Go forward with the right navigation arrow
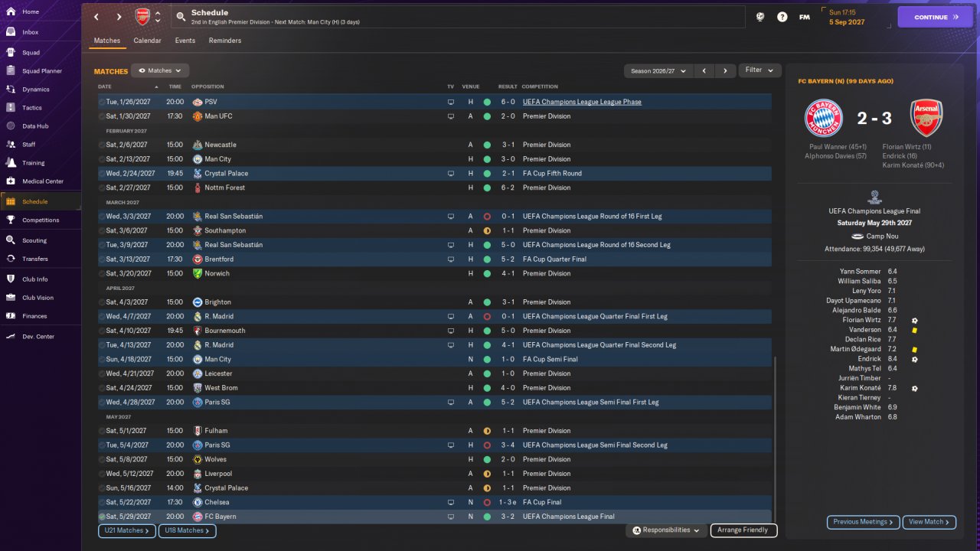The image size is (980, 551). (x=119, y=17)
